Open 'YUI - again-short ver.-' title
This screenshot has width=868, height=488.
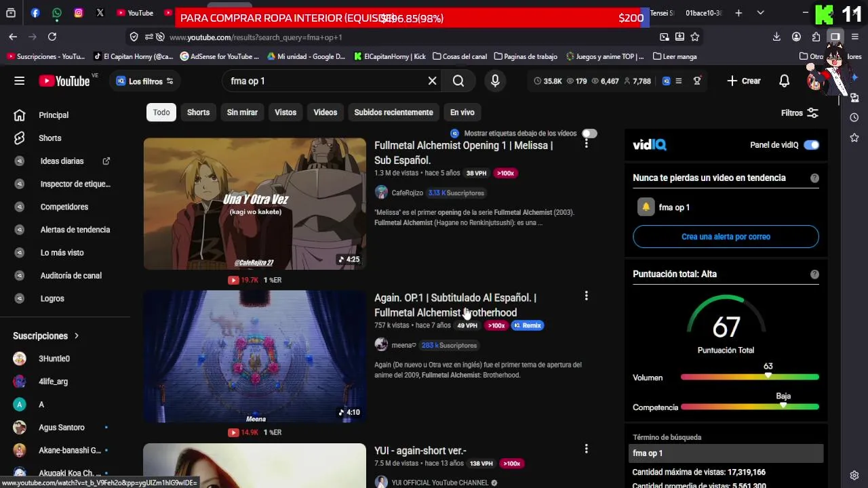pyautogui.click(x=420, y=451)
